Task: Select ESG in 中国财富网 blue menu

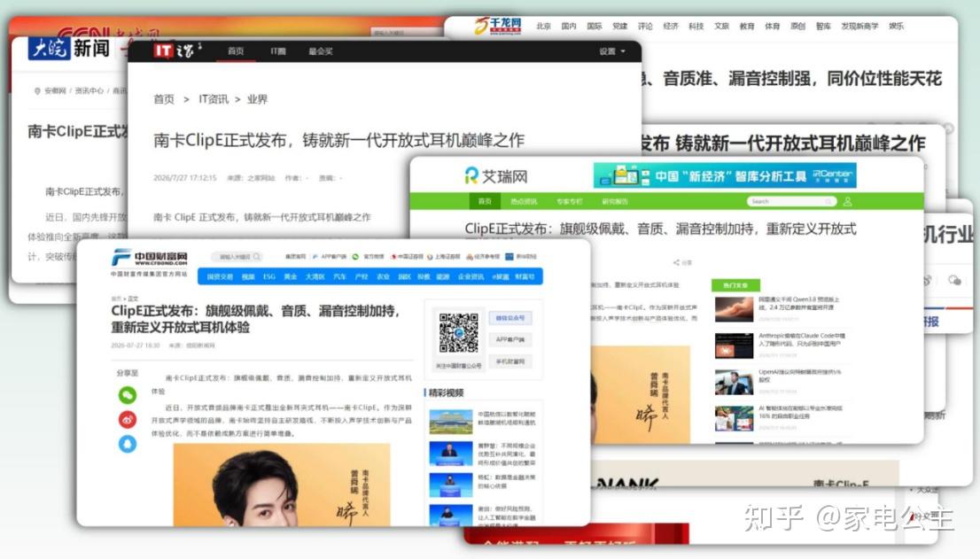Action: click(x=268, y=276)
